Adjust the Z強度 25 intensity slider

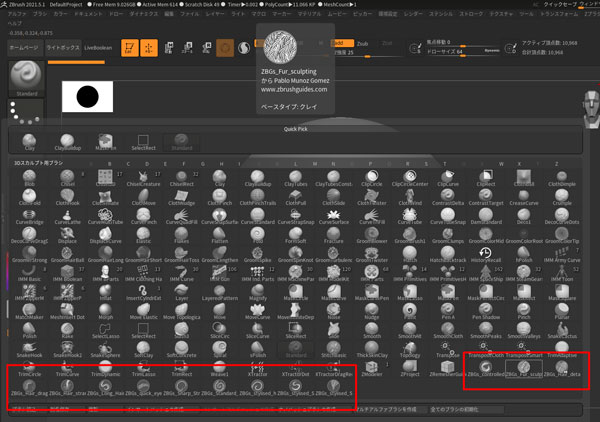(368, 53)
